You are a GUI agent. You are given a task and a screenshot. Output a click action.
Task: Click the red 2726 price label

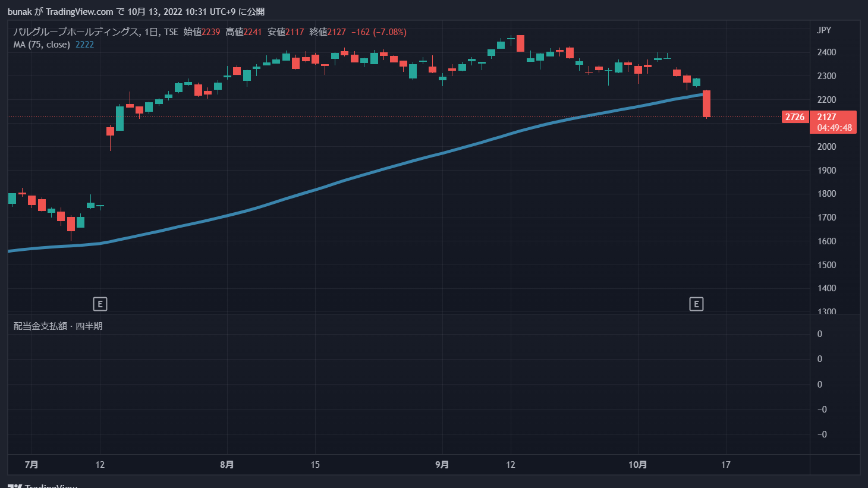pos(795,117)
